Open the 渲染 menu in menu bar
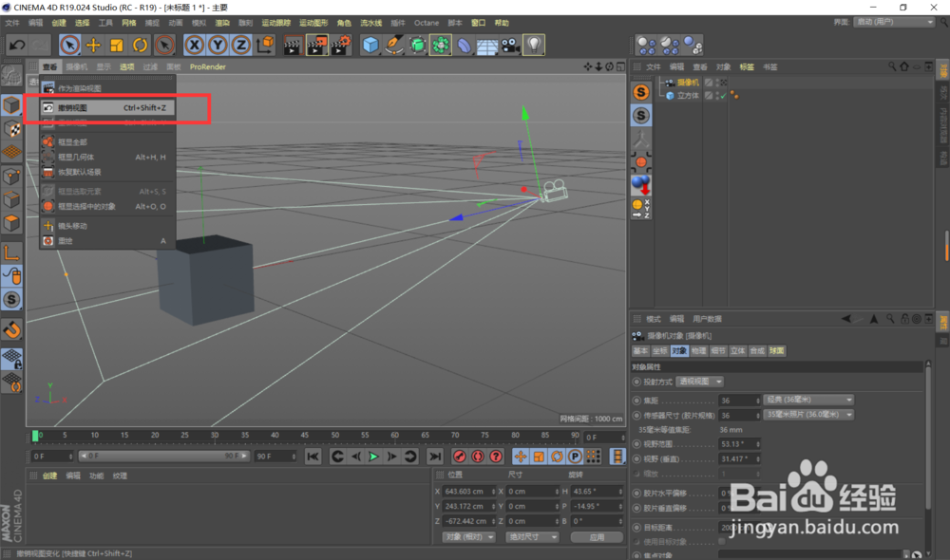 pos(222,23)
